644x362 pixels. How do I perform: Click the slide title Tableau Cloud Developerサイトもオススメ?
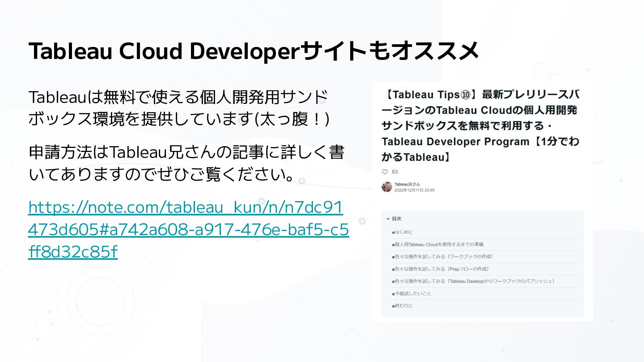point(254,51)
